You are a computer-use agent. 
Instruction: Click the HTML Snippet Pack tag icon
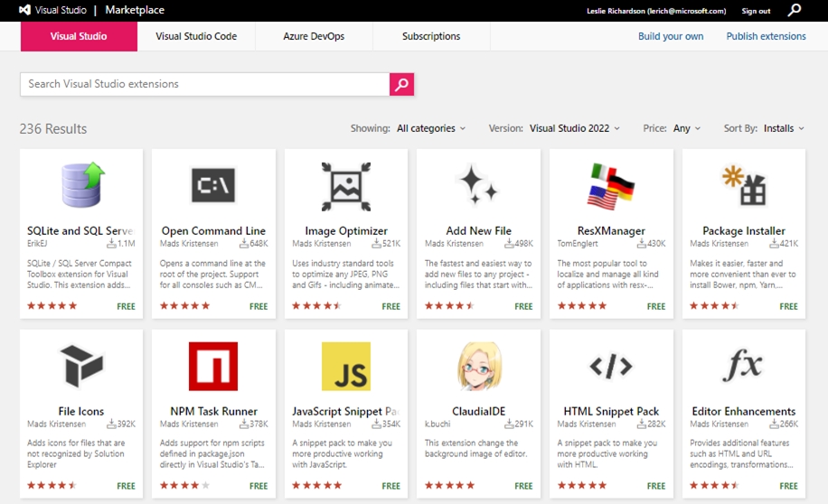(611, 366)
